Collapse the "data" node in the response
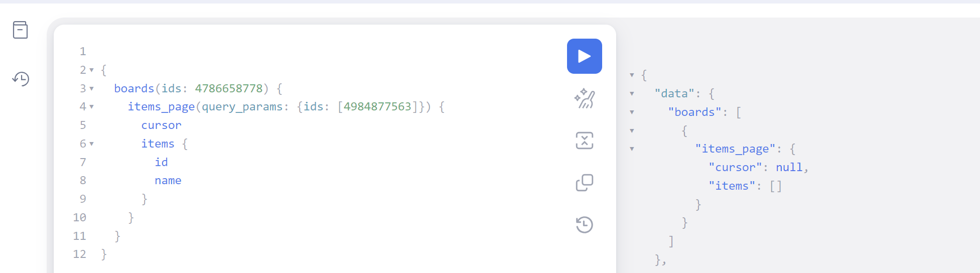The height and width of the screenshot is (273, 980). coord(632,94)
